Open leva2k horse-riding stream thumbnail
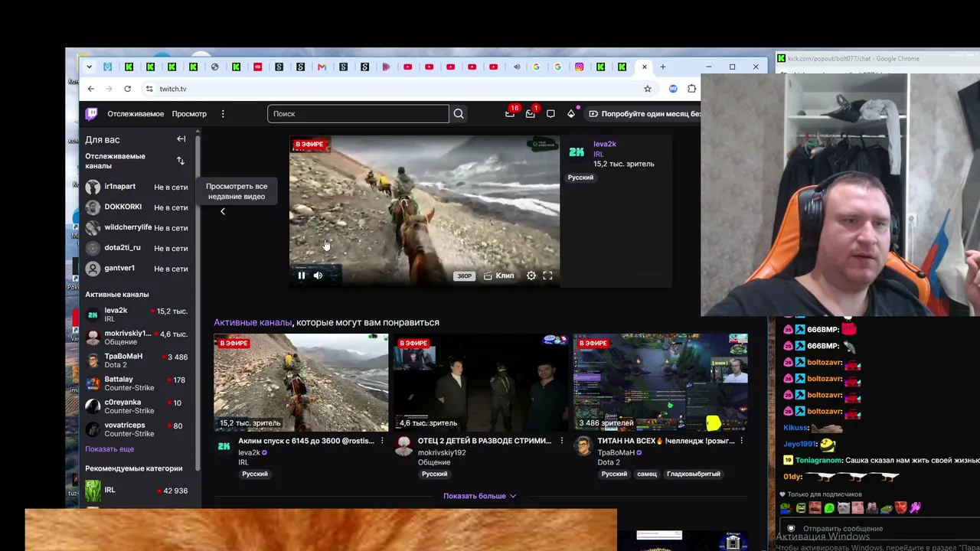This screenshot has height=551, width=980. click(x=301, y=383)
